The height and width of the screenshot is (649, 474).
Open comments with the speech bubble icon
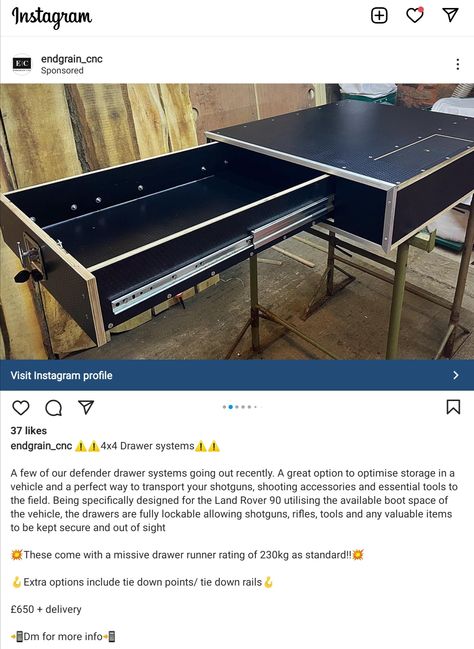(53, 408)
